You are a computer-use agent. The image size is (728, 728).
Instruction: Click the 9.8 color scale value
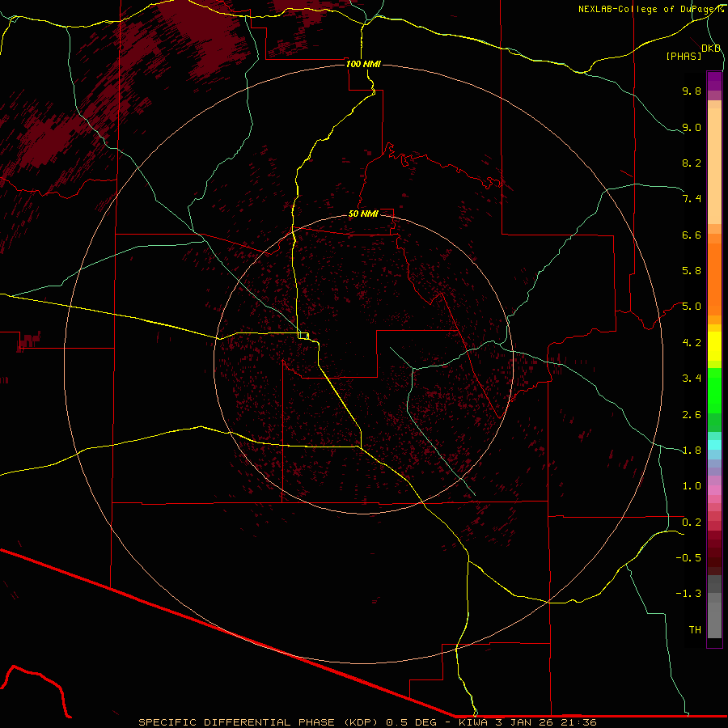(x=692, y=91)
